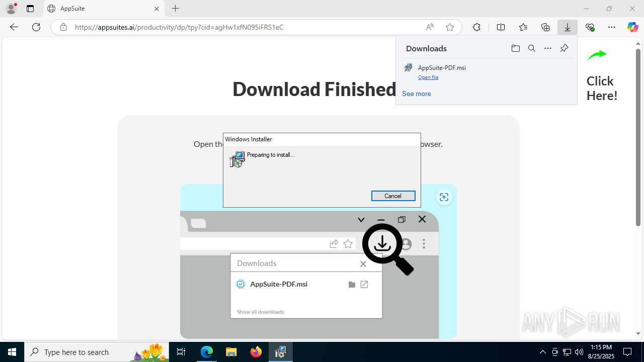Pin the Downloads panel
This screenshot has width=644, height=362.
[564, 48]
